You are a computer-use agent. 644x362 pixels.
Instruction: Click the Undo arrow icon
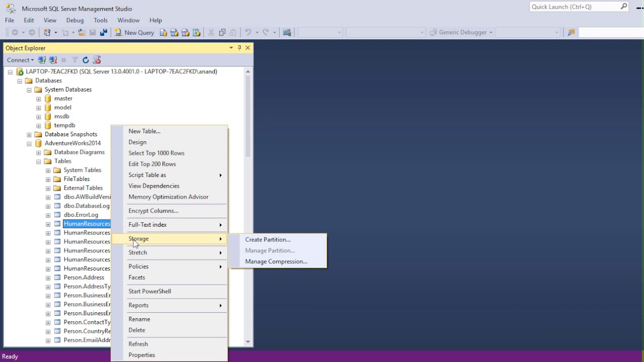tap(248, 32)
